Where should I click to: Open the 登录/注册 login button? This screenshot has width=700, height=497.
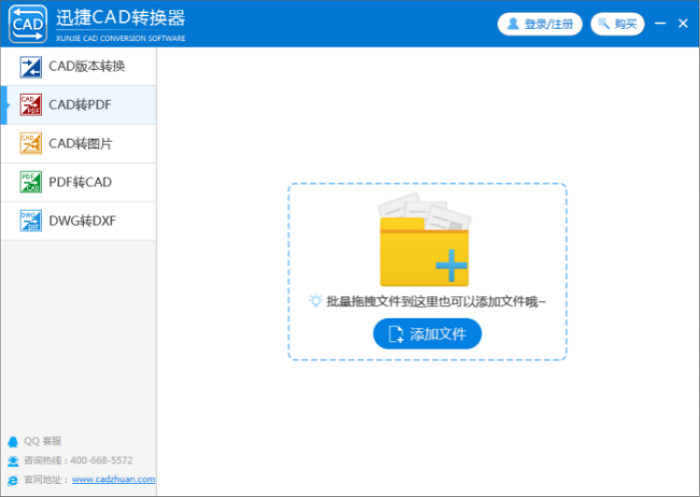[x=540, y=24]
